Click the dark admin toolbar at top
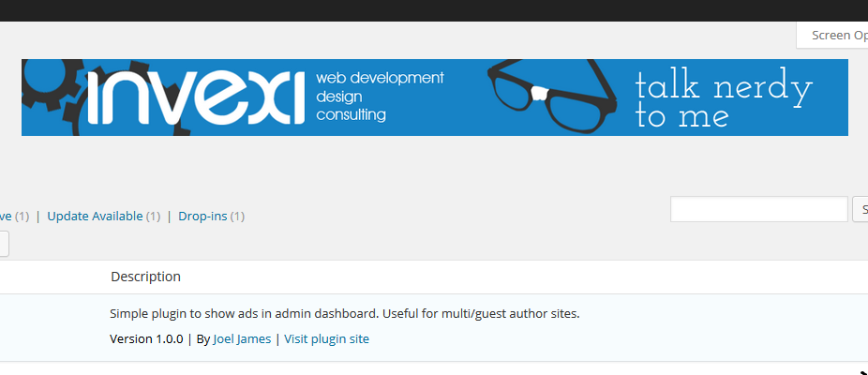The height and width of the screenshot is (375, 868). [x=434, y=10]
